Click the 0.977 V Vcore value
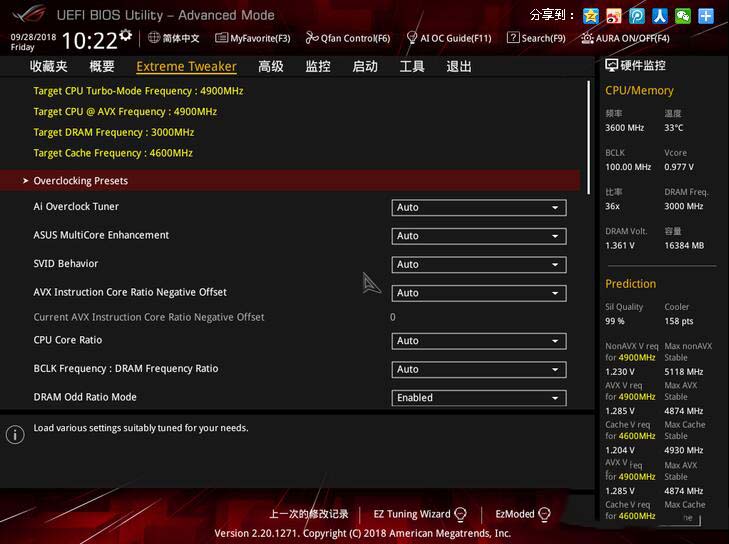 [679, 167]
